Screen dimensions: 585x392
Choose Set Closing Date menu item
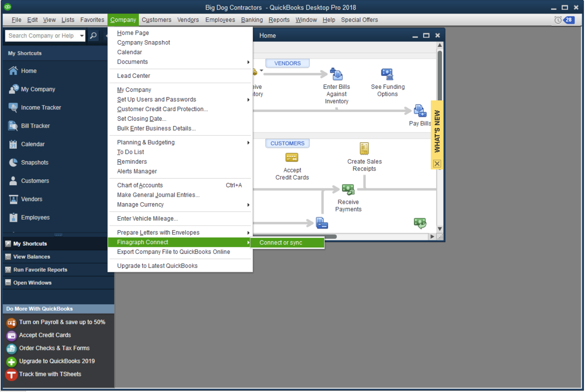(180, 119)
